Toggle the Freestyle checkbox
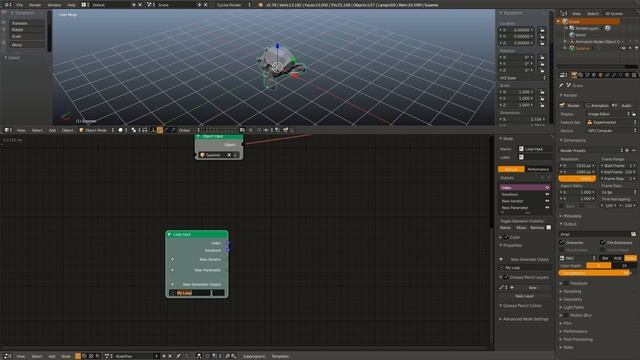The width and height of the screenshot is (640, 360). 566,283
